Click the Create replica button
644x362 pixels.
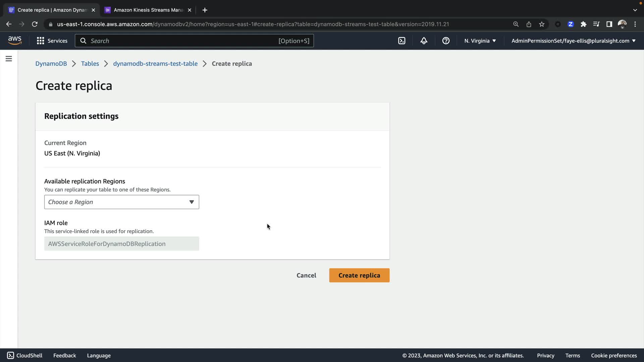pyautogui.click(x=359, y=275)
